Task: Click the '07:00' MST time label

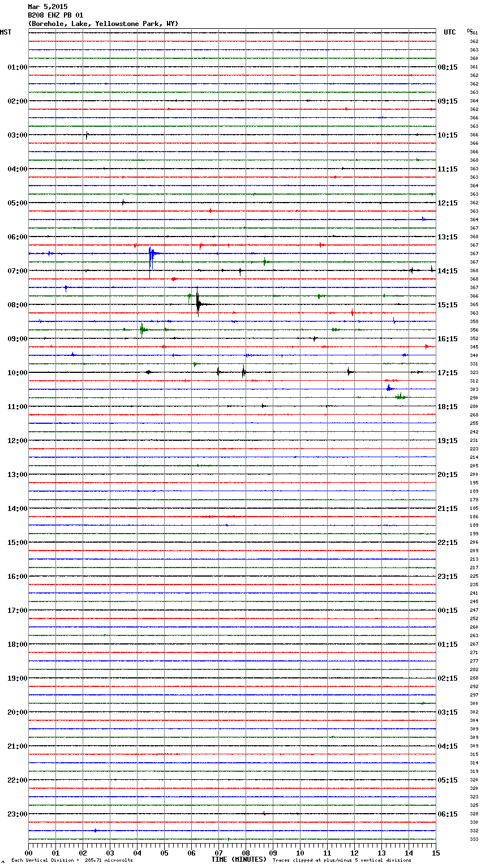Action: [x=18, y=271]
